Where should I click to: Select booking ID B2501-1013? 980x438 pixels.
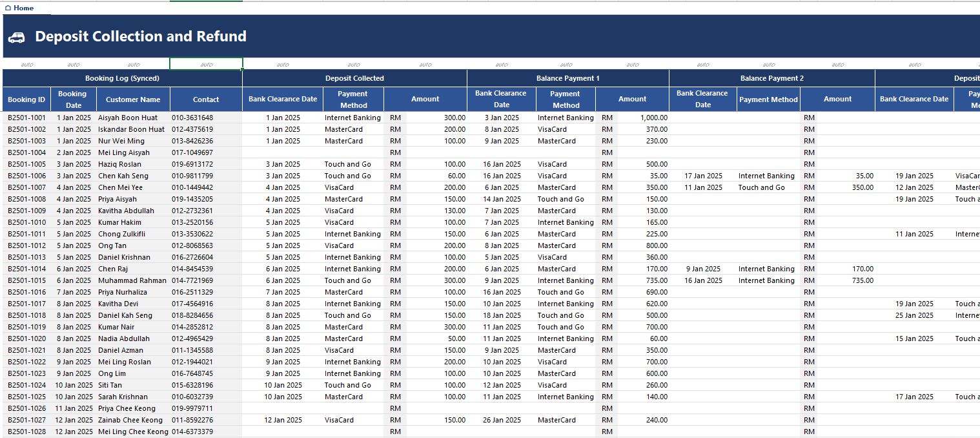(x=26, y=257)
